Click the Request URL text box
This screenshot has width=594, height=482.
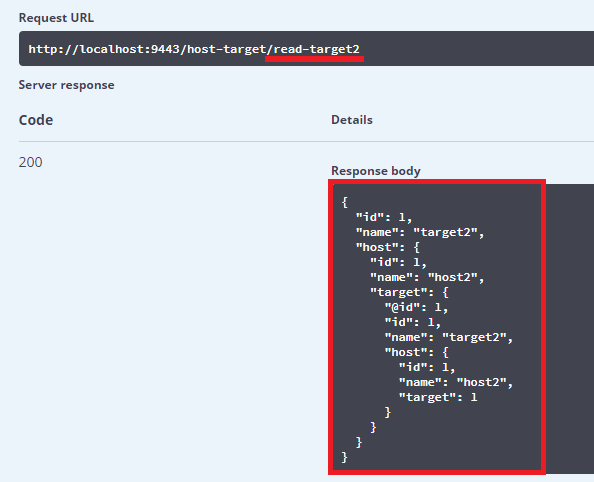tap(306, 49)
